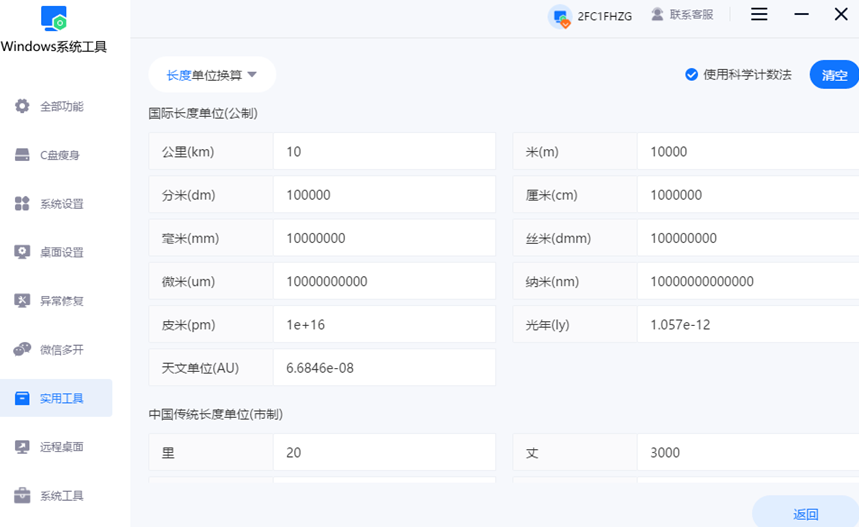Go to 系统工具 sidebar item
Viewport: 859px width, 527px height.
tap(56, 495)
